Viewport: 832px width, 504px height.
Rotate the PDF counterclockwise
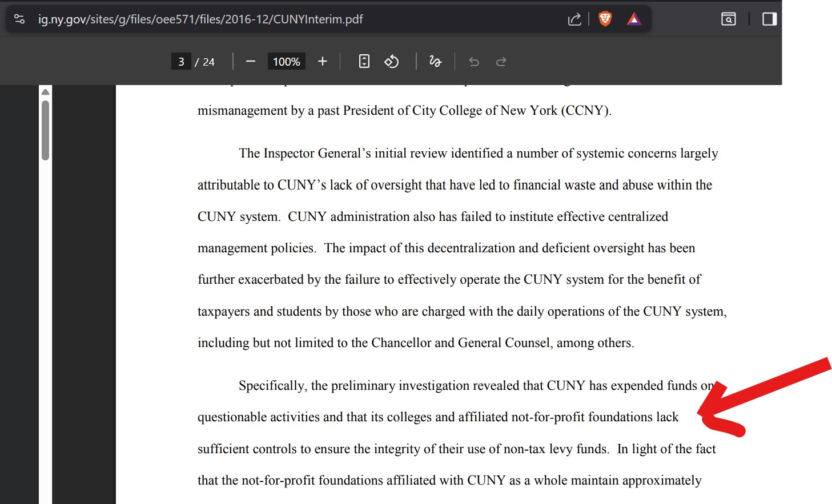tap(392, 61)
